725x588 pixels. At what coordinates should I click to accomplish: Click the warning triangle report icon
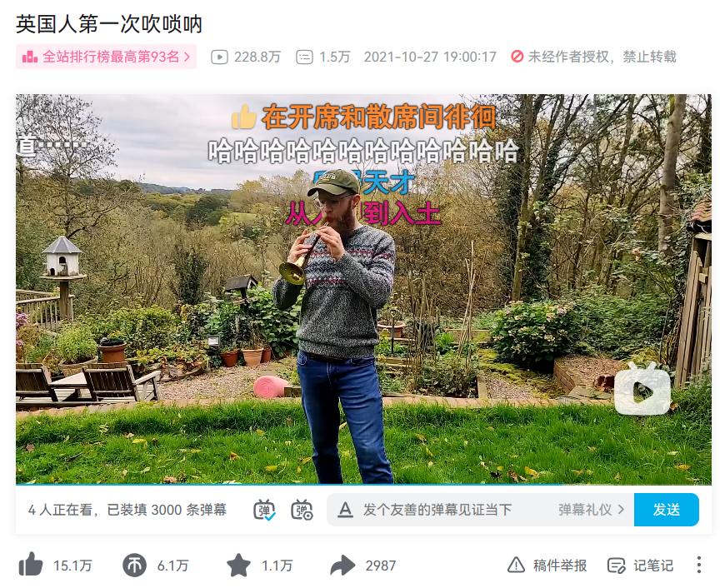516,565
